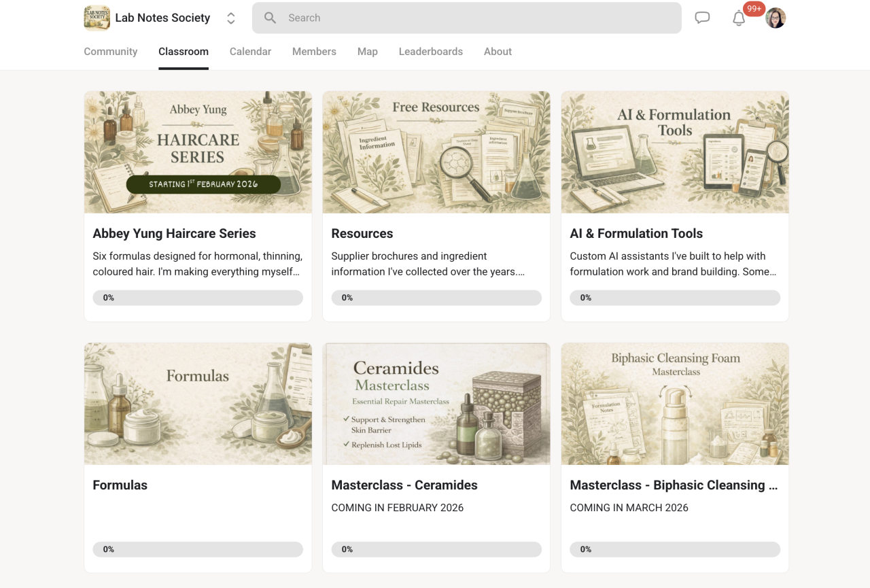Open the user profile avatar
Image resolution: width=870 pixels, height=588 pixels.
pyautogui.click(x=776, y=18)
